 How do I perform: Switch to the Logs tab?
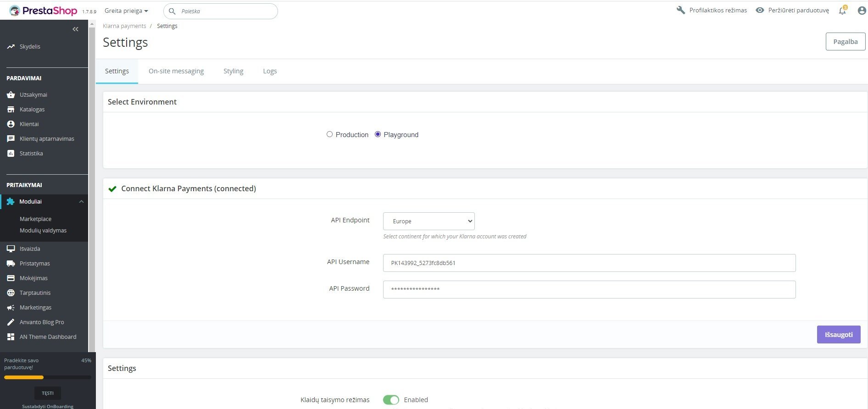[x=270, y=71]
